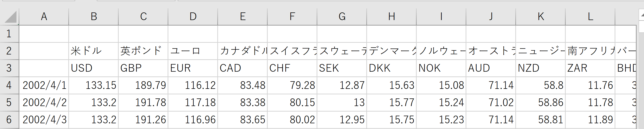Click the AUD value 71.02
The image size is (644, 129).
point(491,102)
